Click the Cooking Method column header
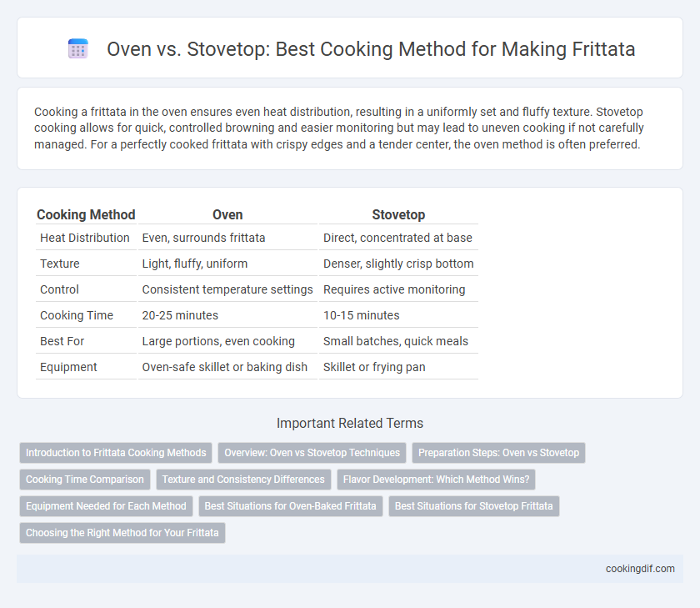Screen dimensions: 700x608 pos(86,215)
